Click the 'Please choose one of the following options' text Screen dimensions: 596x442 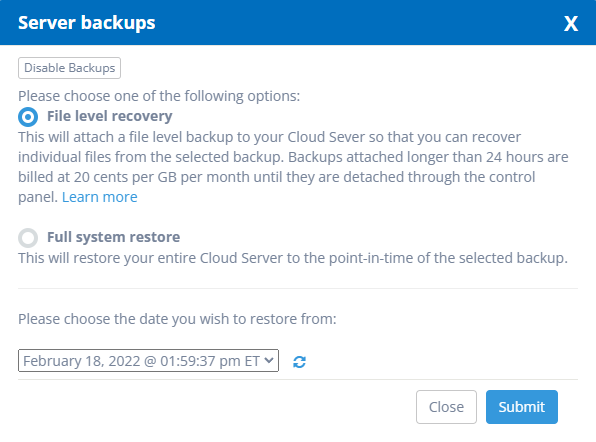click(159, 96)
